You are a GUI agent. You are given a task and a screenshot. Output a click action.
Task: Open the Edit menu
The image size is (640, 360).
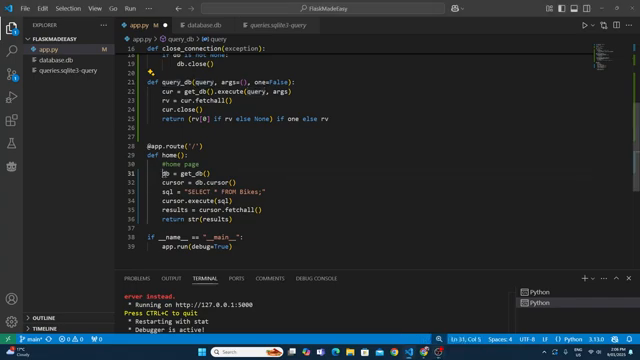[x=42, y=9]
